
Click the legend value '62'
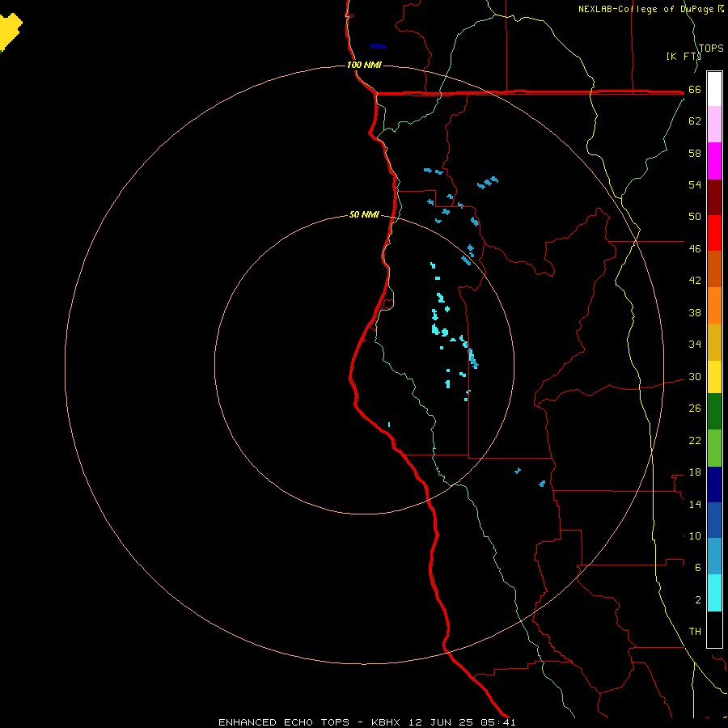[695, 121]
